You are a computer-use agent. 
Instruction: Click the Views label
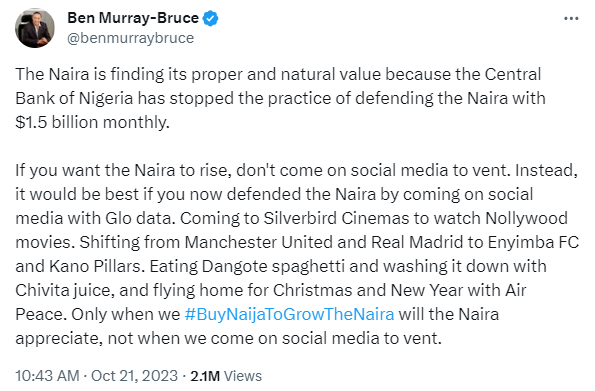pyautogui.click(x=243, y=376)
